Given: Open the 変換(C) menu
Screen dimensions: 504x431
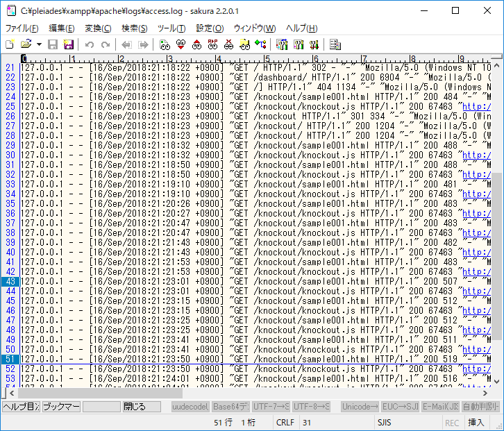Looking at the screenshot, I should pos(98,28).
